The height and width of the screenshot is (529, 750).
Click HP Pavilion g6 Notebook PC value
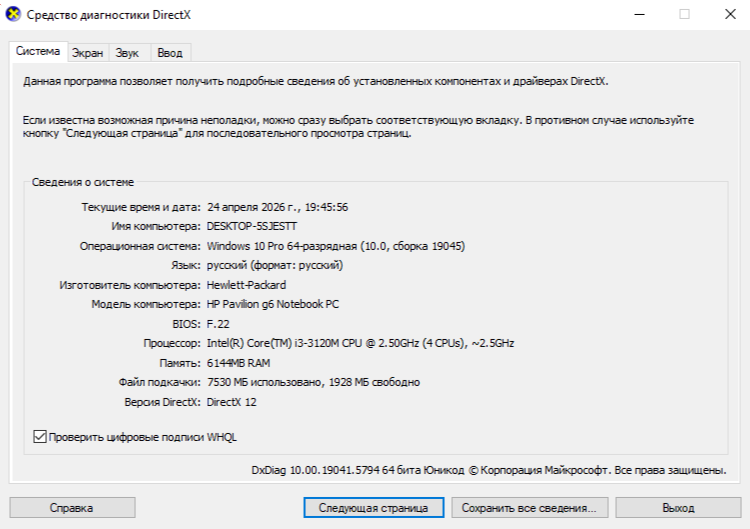click(273, 304)
